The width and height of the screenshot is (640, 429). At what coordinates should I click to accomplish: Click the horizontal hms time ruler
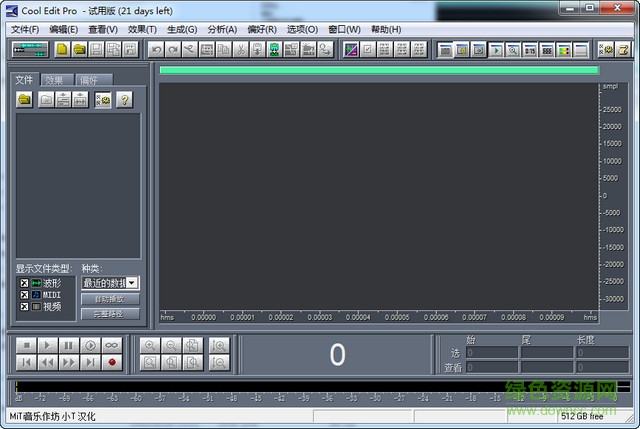pos(379,317)
